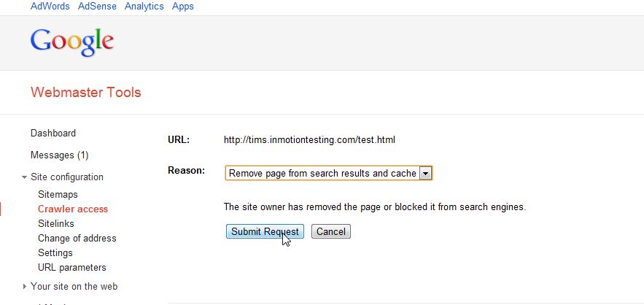Open URL parameters page
This screenshot has height=305, width=644.
coord(72,268)
